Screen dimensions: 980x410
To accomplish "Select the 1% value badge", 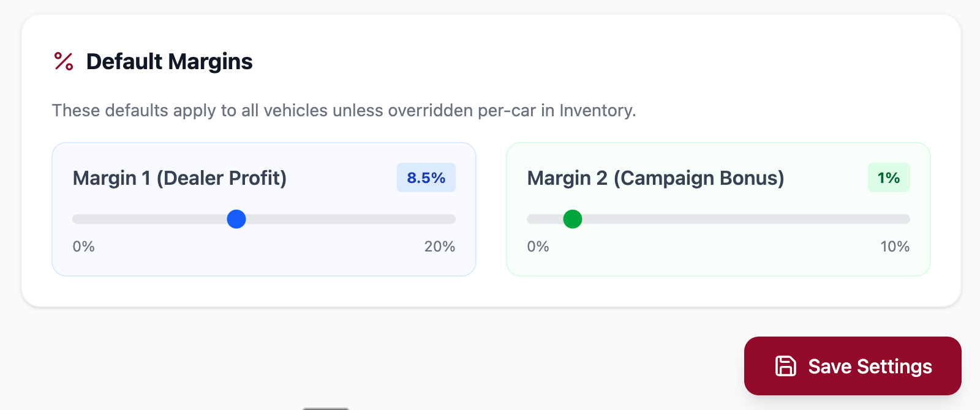I will point(889,177).
